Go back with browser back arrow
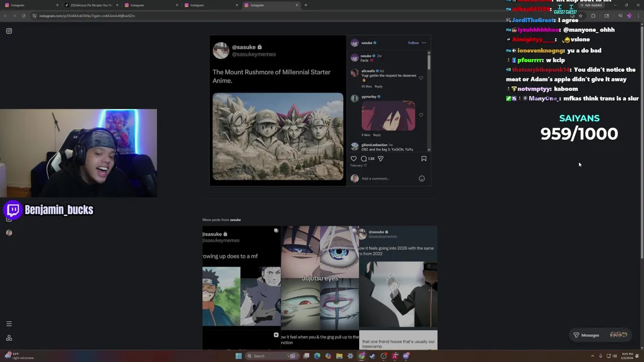 coord(6,16)
